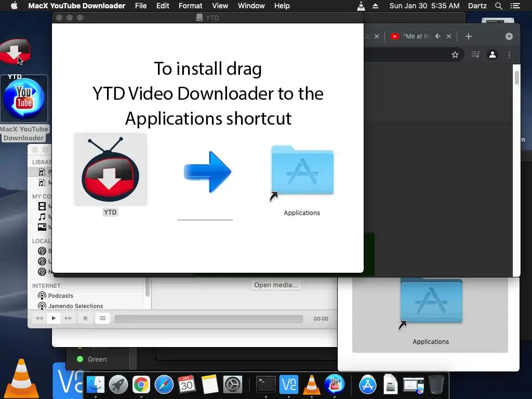
Task: Open Finder from the Dock
Action: coord(96,384)
